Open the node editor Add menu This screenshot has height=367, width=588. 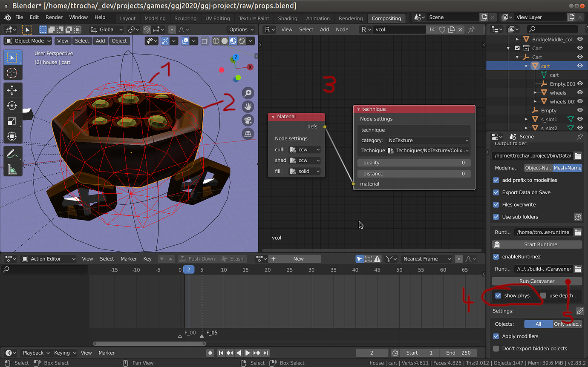point(325,29)
